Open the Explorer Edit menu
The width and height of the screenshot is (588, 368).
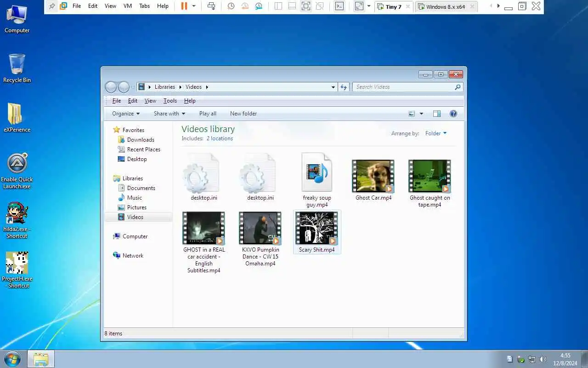(x=133, y=101)
